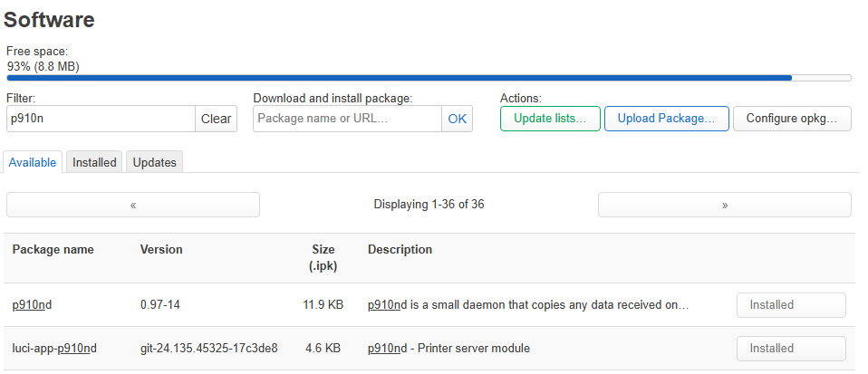Click Update lists button
Screen dimensions: 868x374
point(550,119)
